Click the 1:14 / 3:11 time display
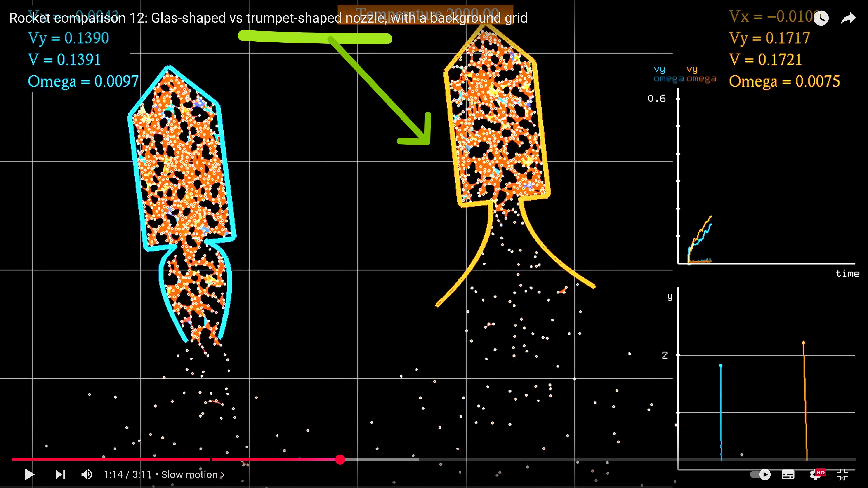This screenshot has width=868, height=488. pos(127,474)
